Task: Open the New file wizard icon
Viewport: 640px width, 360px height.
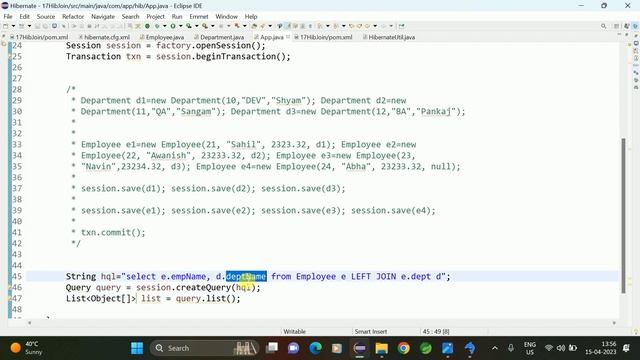Action: pos(6,26)
